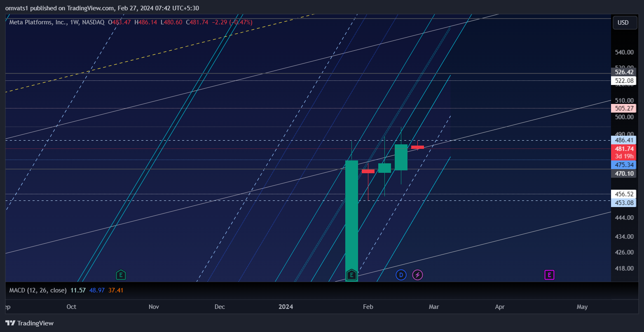Click the Feb label on the time axis
Viewport: 644px width, 332px height.
[368, 307]
